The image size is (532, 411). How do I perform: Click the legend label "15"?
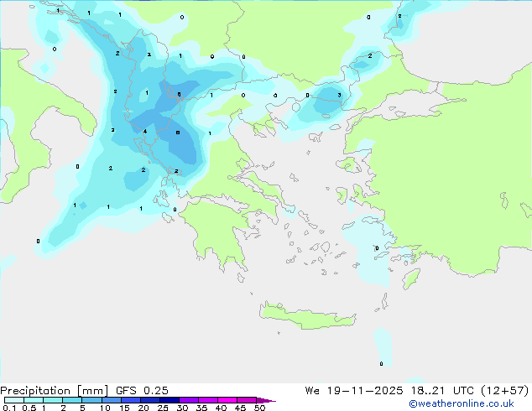[124, 408]
